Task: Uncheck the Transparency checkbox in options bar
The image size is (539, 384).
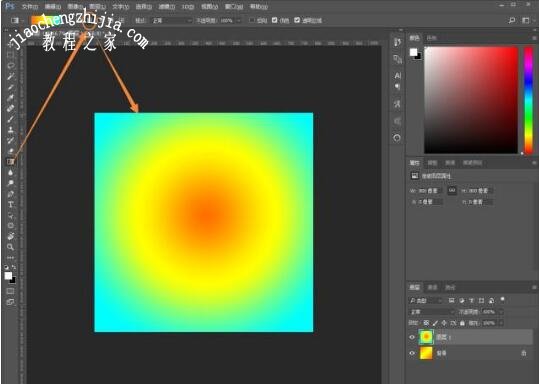Action: [x=297, y=20]
